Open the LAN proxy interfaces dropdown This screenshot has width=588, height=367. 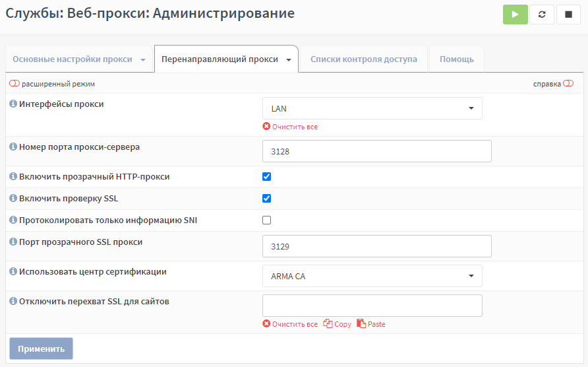point(372,108)
